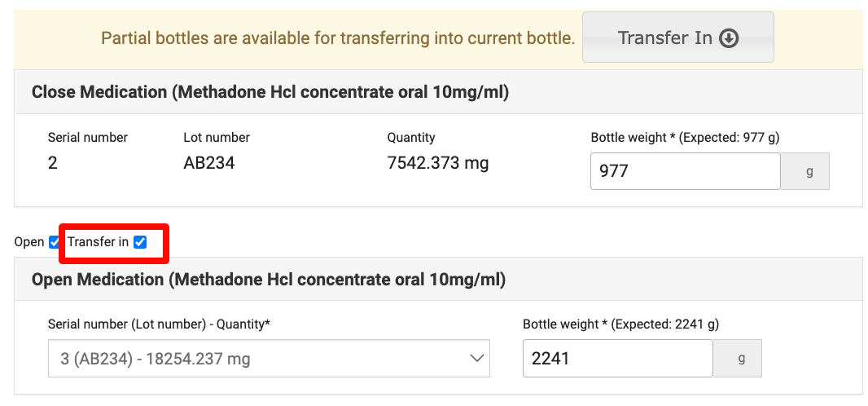Click the 'Bottle weight (Expected: 977 g)' label
Image resolution: width=868 pixels, height=406 pixels.
tap(685, 137)
